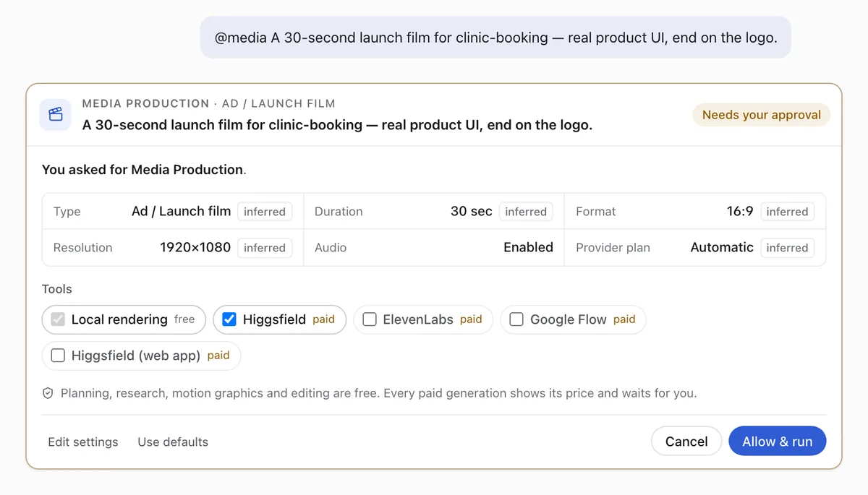Viewport: 868px width, 495px height.
Task: Click the clapperboard media production icon
Action: tap(55, 114)
